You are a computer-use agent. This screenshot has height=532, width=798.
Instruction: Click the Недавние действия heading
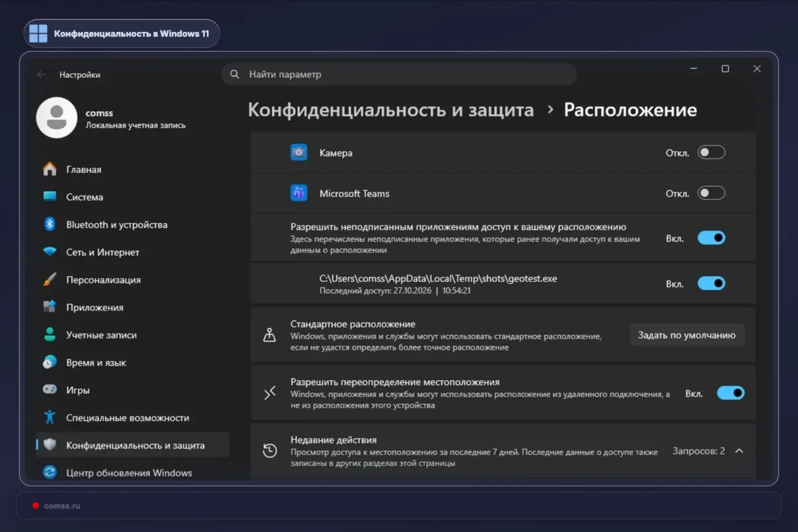(334, 440)
